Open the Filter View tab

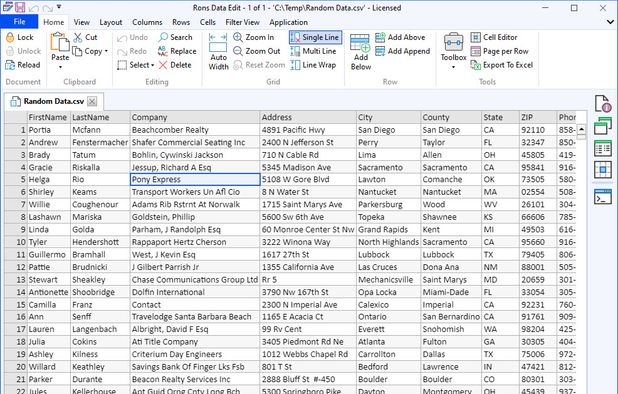(x=242, y=22)
